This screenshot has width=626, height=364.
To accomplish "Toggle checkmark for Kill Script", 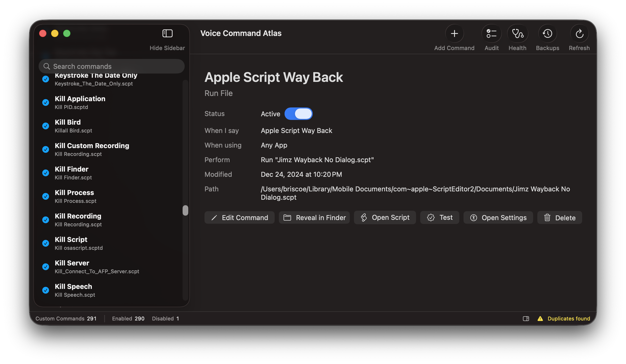I will pos(46,243).
